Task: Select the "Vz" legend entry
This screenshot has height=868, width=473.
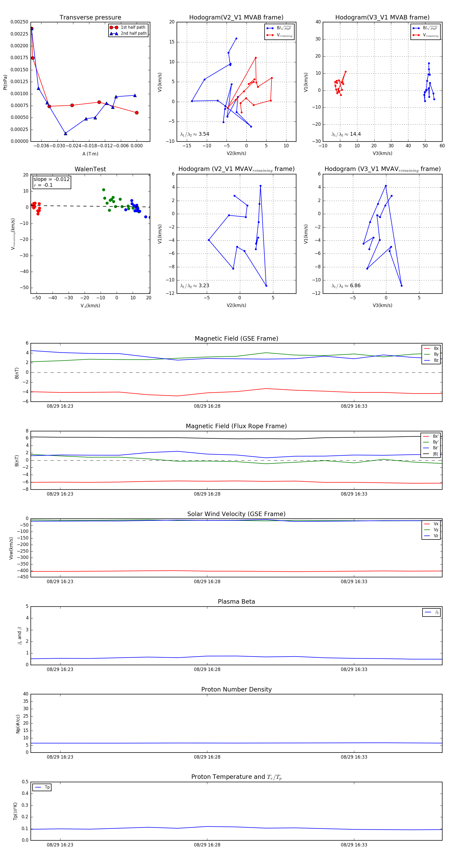Action: tap(431, 536)
